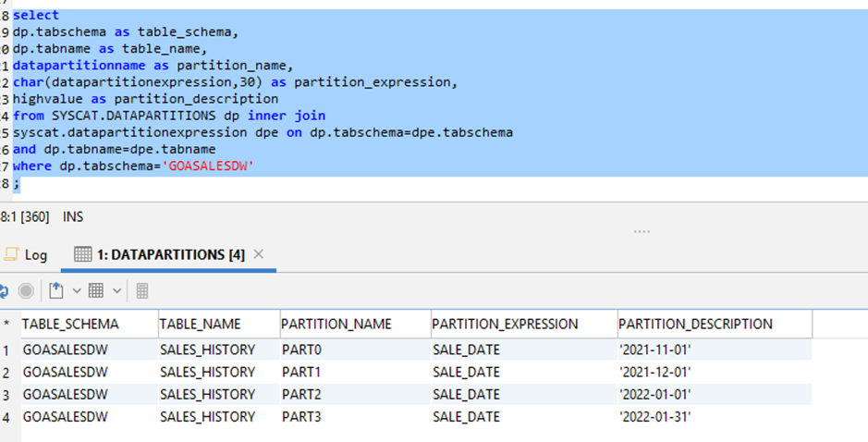Screen dimensions: 868x442
Task: Open the export options dropdown arrow
Action: pyautogui.click(x=76, y=290)
